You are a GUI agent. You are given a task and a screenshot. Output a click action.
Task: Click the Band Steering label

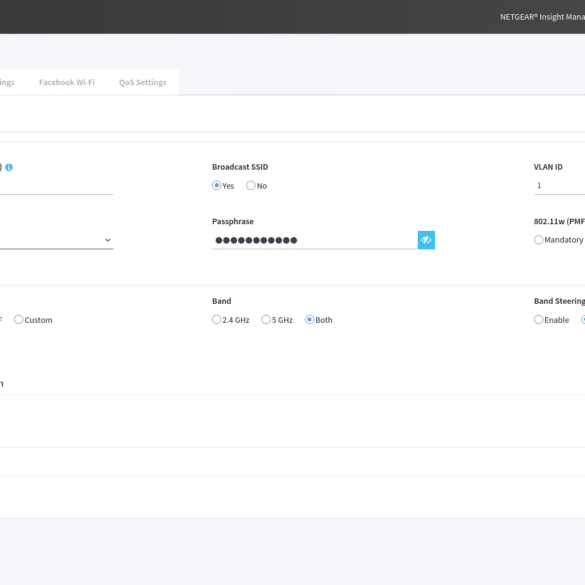(559, 301)
